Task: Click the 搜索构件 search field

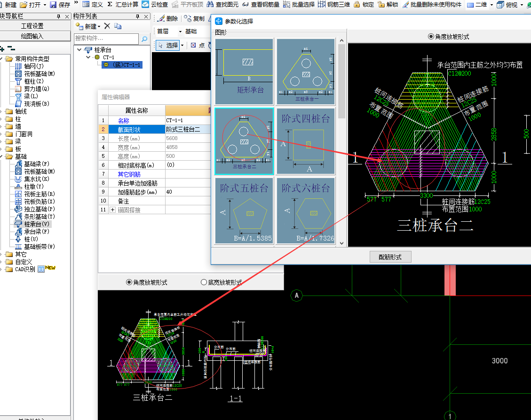Action: (106, 39)
